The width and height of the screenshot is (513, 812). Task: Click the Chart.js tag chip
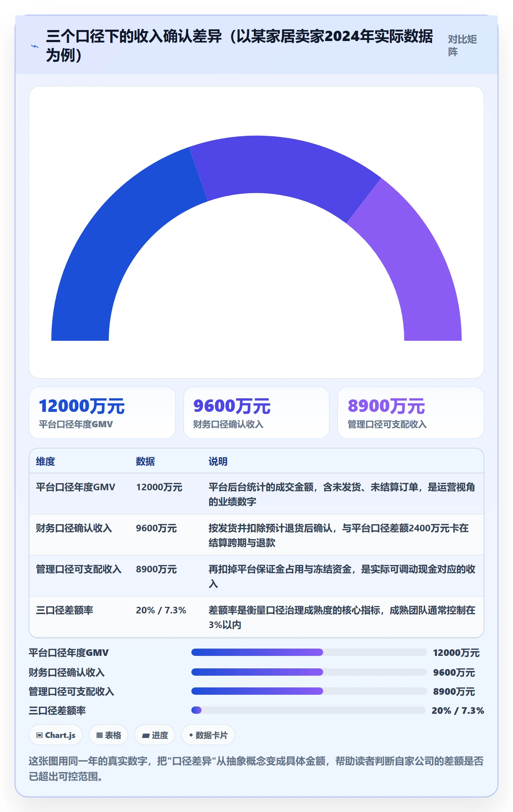[56, 735]
